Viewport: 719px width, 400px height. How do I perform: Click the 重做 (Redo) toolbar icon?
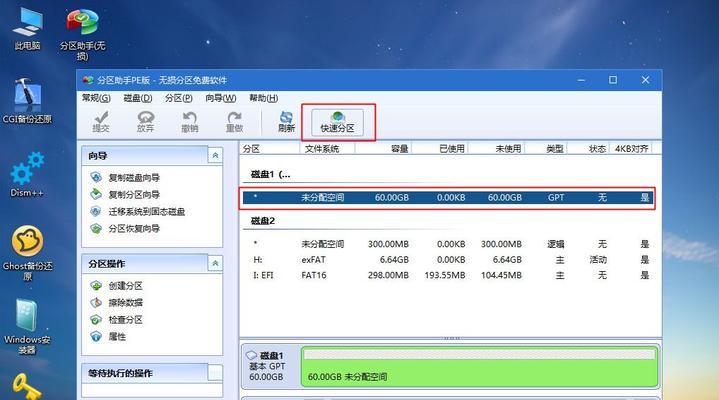pos(234,121)
